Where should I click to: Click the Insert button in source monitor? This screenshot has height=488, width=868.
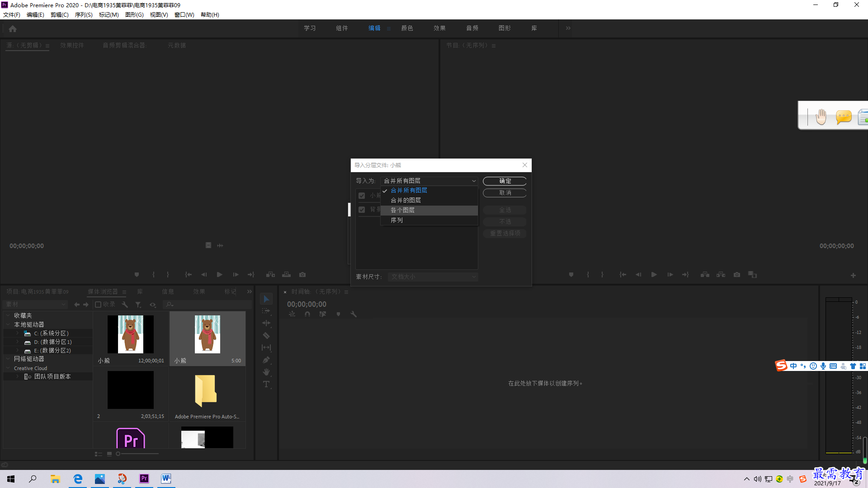pyautogui.click(x=270, y=275)
